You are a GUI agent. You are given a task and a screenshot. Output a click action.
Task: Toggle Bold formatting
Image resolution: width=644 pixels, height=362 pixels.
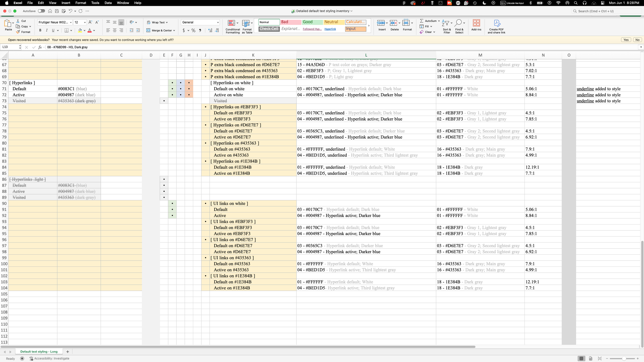click(40, 30)
